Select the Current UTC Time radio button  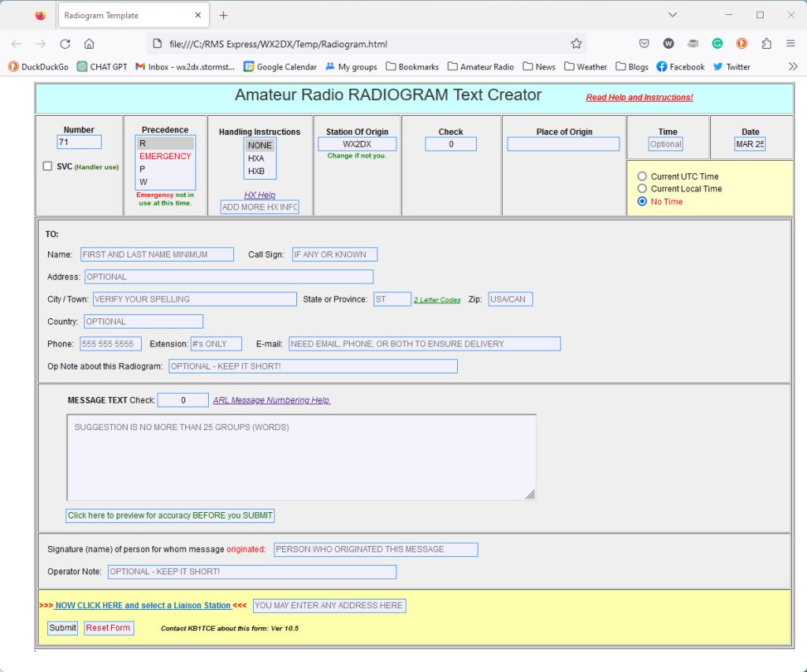[x=642, y=176]
